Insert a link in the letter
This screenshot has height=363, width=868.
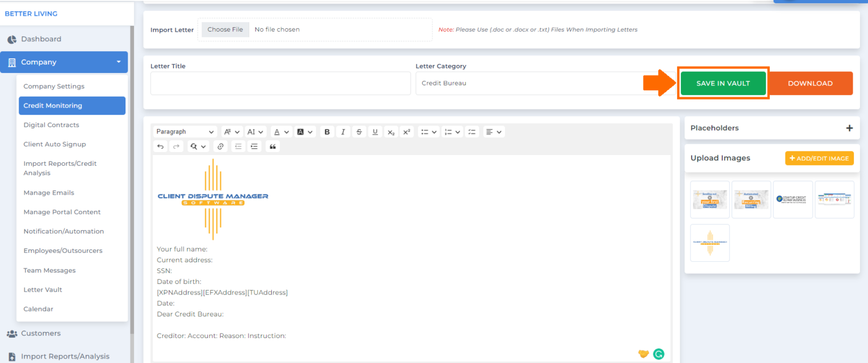click(220, 146)
